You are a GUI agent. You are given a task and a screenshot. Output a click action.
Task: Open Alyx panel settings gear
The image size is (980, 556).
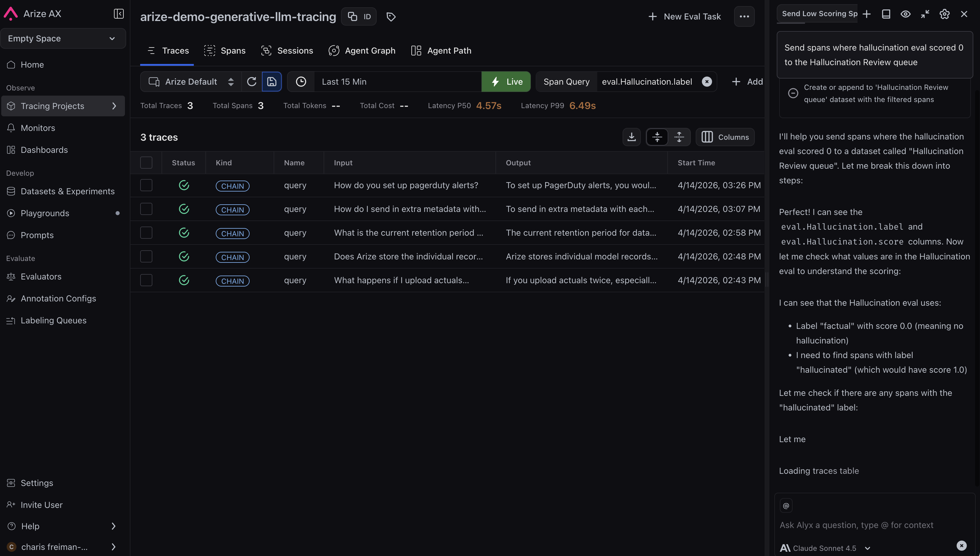pos(944,14)
